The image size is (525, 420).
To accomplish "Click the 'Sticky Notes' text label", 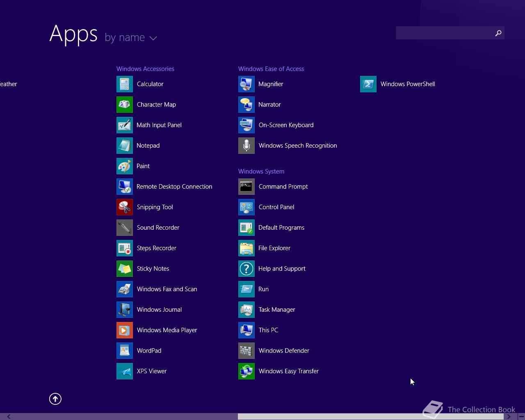I will 153,269.
